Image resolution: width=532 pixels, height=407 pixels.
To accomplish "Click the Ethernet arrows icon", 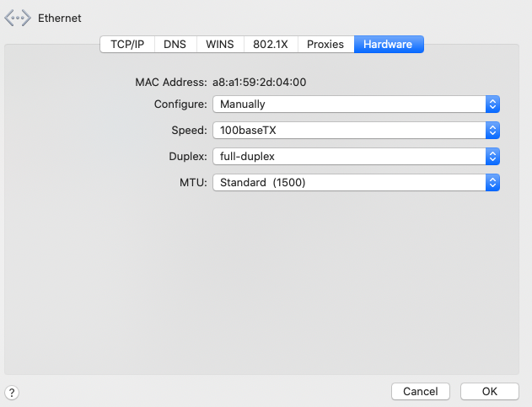I will (18, 18).
